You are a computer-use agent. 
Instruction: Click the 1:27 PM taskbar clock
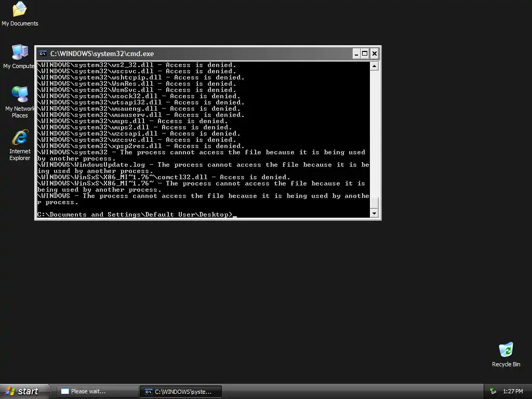[x=513, y=391]
